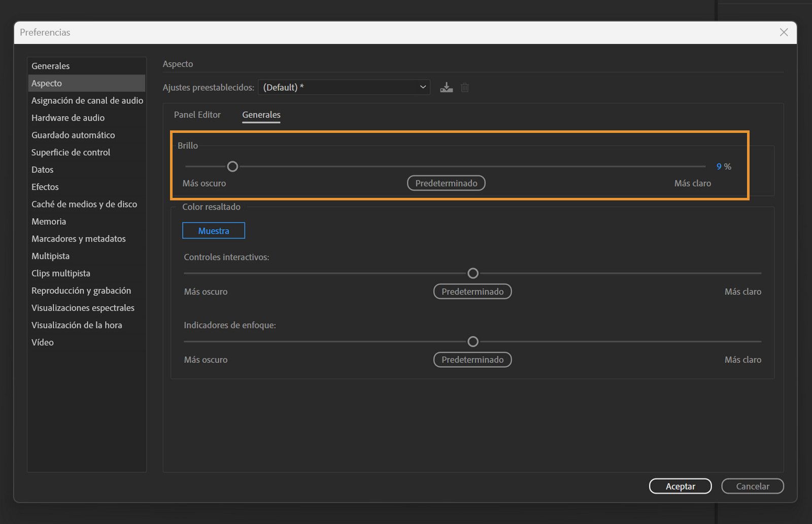Open the Ajustes preestablecidos dropdown

(344, 87)
